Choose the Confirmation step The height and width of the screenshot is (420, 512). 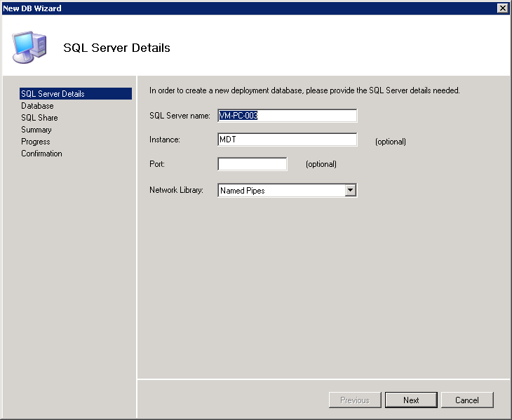41,154
